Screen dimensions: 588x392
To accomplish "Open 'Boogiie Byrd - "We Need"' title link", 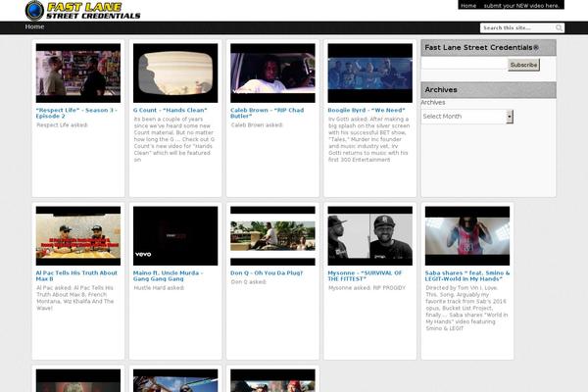I will click(367, 110).
